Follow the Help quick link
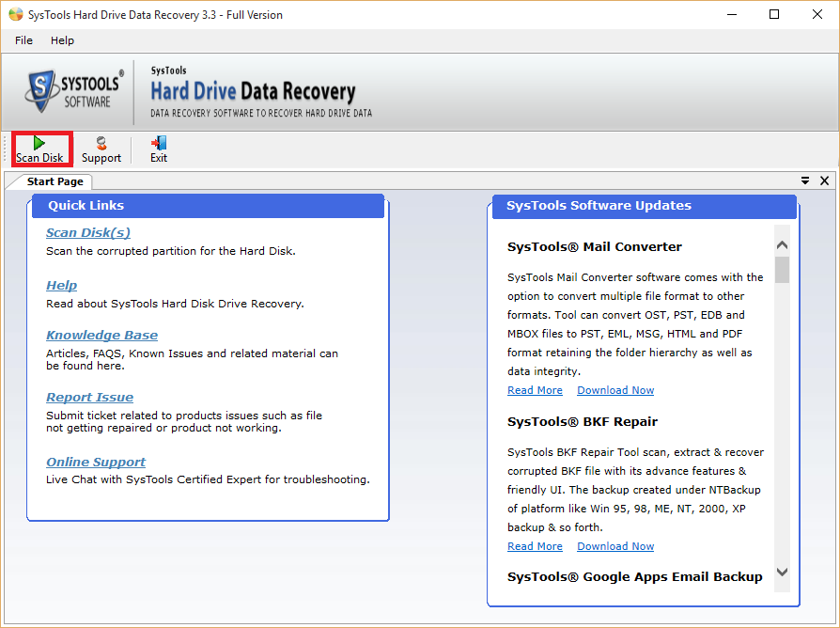Viewport: 840px width, 628px height. click(x=62, y=285)
